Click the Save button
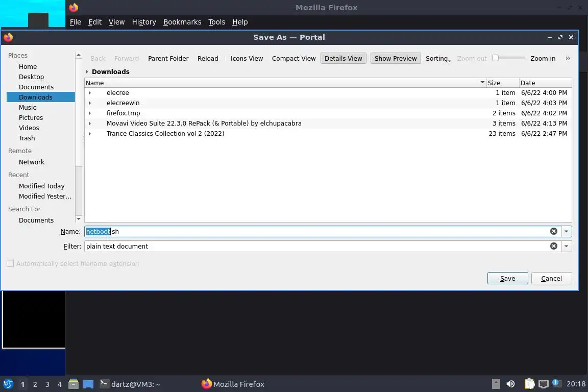 tap(507, 278)
